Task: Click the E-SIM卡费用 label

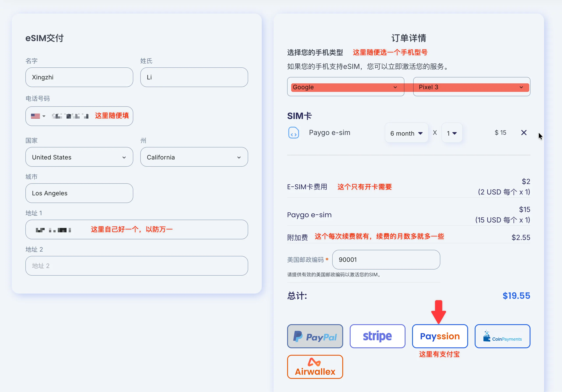Action: [307, 187]
